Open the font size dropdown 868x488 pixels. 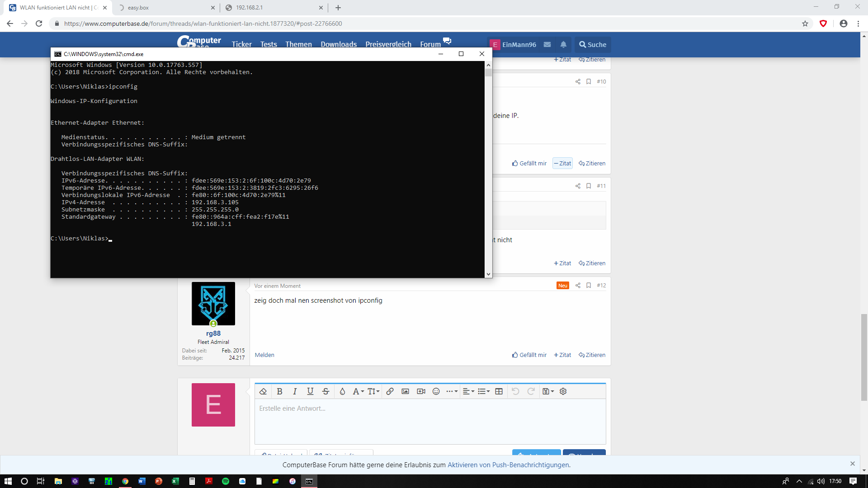(x=373, y=391)
